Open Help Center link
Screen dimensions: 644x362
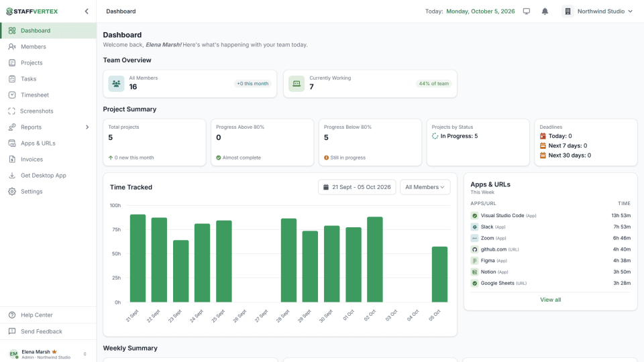pyautogui.click(x=48, y=315)
